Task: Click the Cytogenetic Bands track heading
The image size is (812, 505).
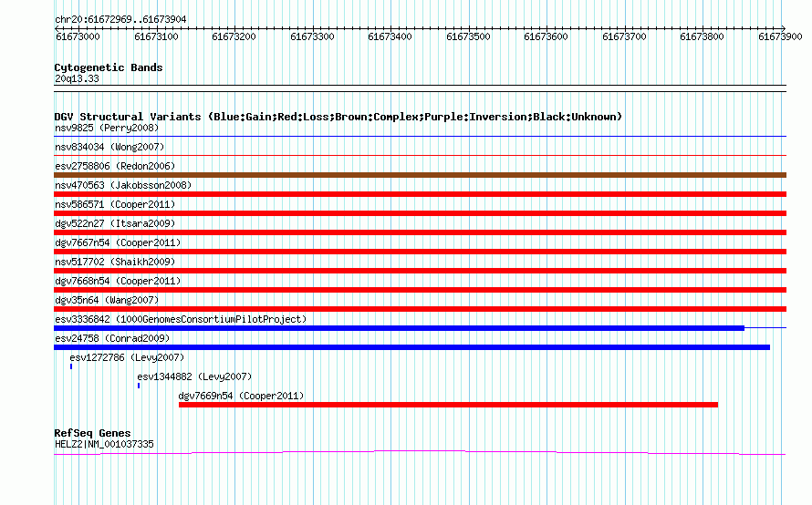Action: pos(109,67)
